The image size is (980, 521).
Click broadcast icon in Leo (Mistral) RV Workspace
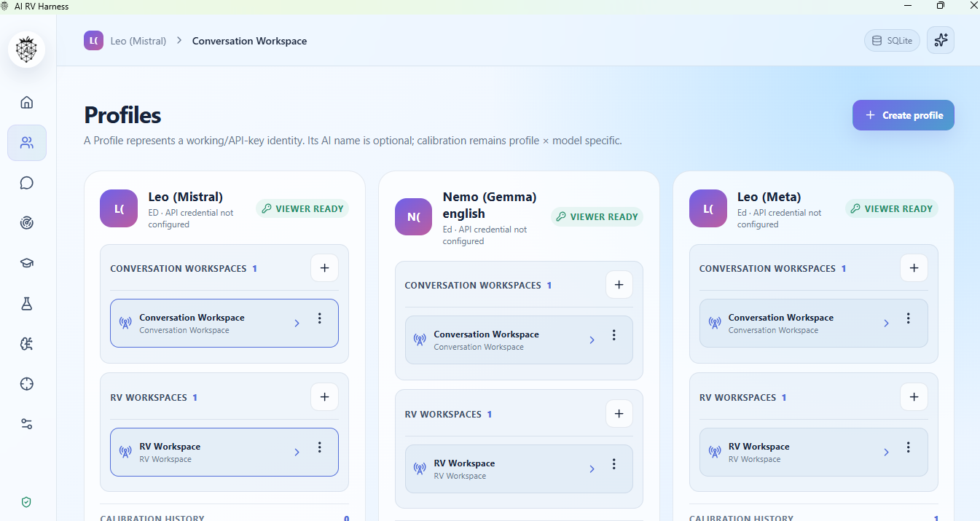125,452
